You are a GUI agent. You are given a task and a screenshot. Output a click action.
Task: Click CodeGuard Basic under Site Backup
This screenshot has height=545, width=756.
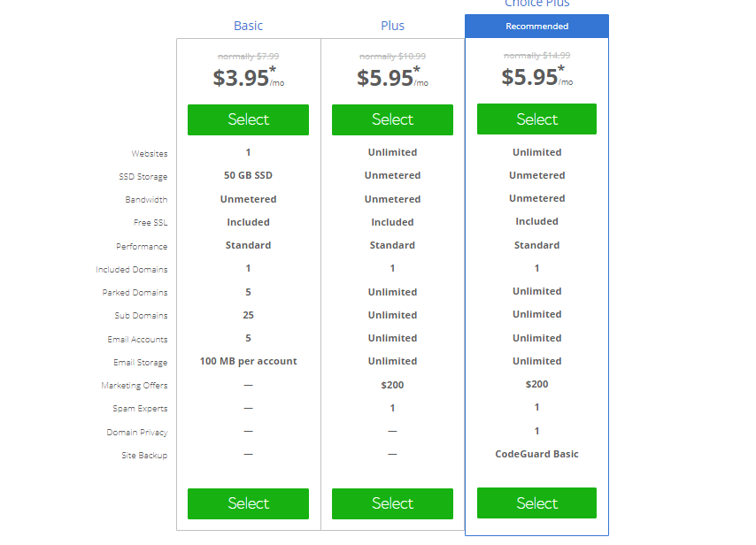coord(536,453)
